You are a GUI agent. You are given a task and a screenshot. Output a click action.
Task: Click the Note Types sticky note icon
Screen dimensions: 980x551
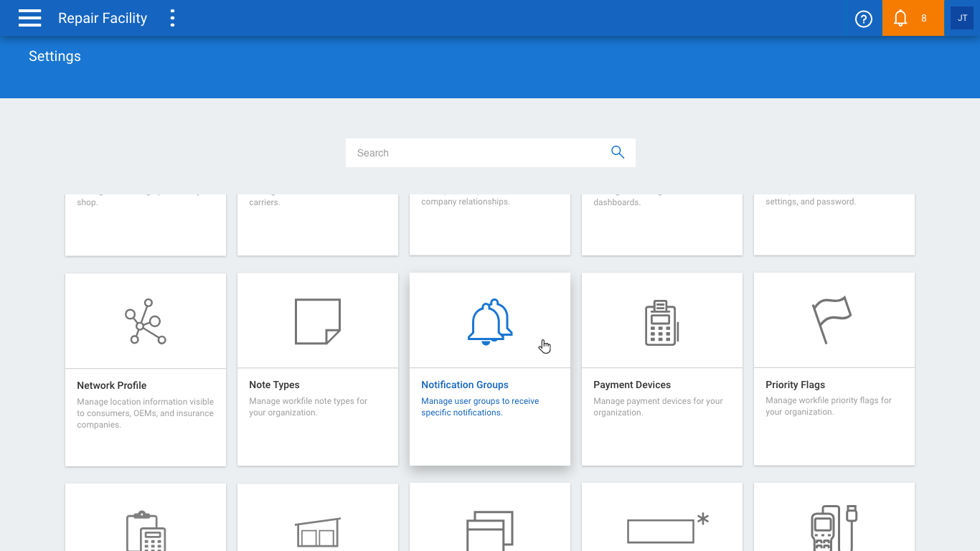318,321
